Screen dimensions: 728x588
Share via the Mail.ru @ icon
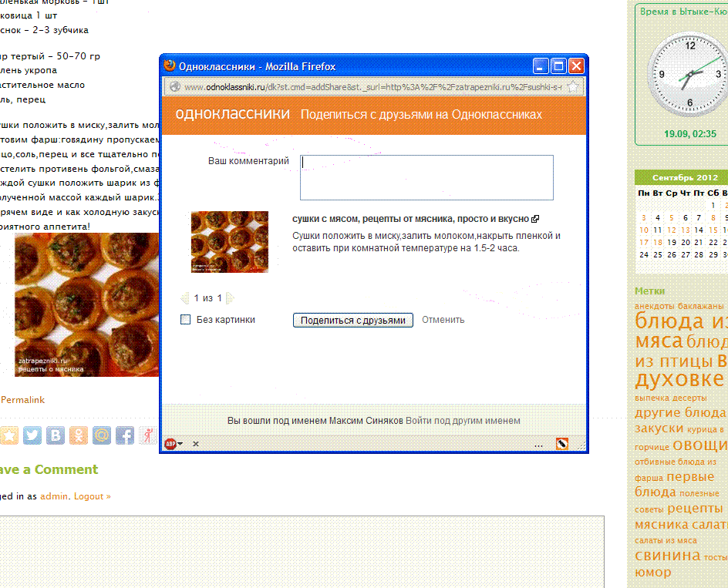click(x=102, y=435)
